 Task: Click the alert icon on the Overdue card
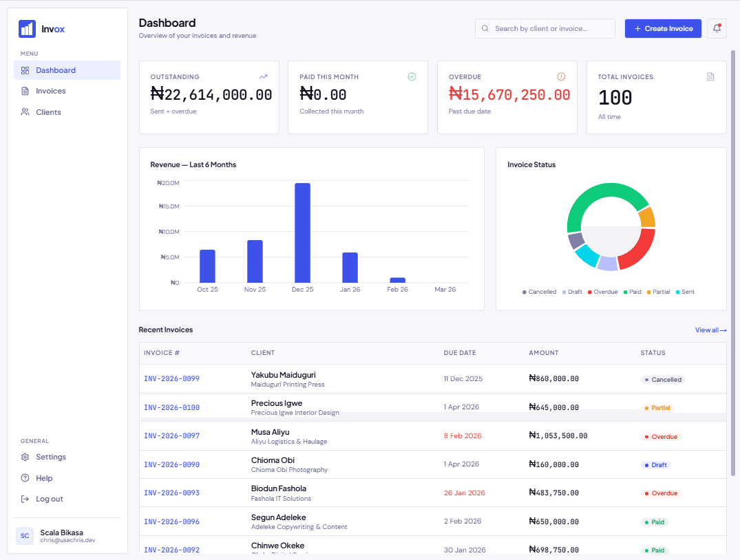pos(561,76)
